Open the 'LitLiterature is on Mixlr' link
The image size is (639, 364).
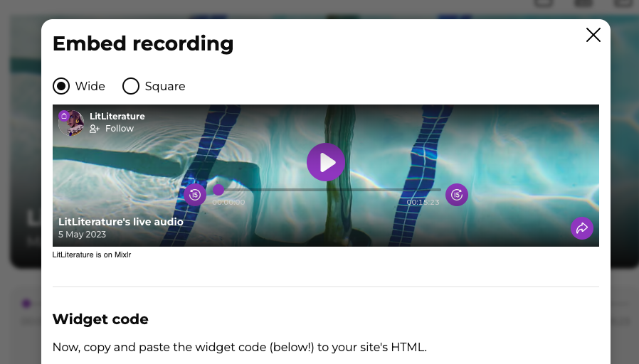[92, 255]
